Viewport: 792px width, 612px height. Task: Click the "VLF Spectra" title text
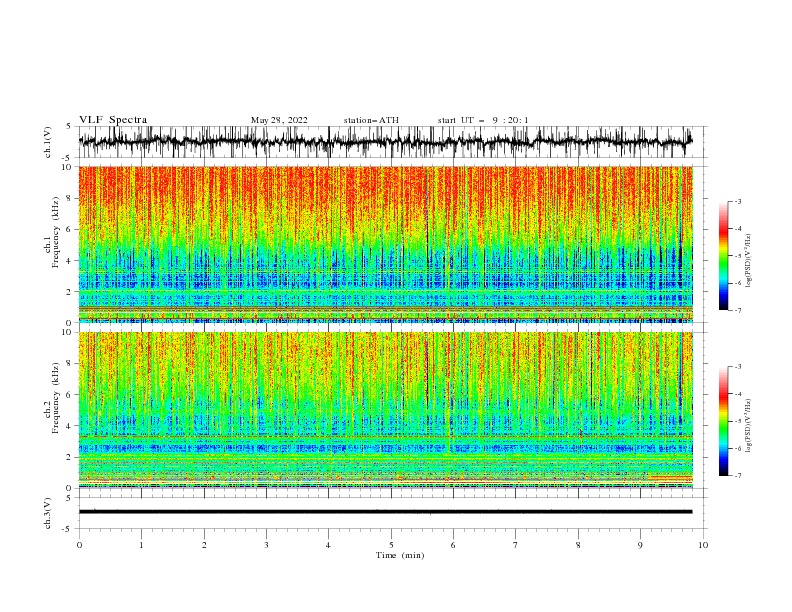coord(113,120)
